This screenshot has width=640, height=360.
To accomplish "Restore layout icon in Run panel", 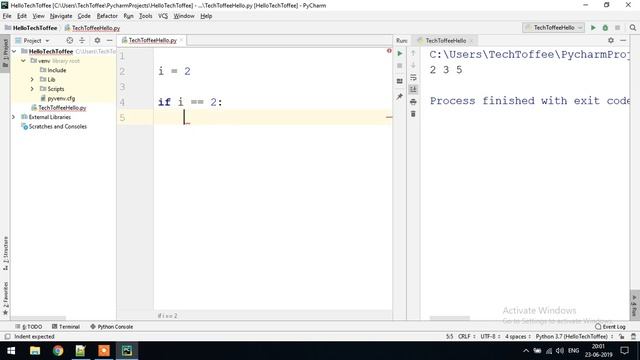I will tap(400, 81).
